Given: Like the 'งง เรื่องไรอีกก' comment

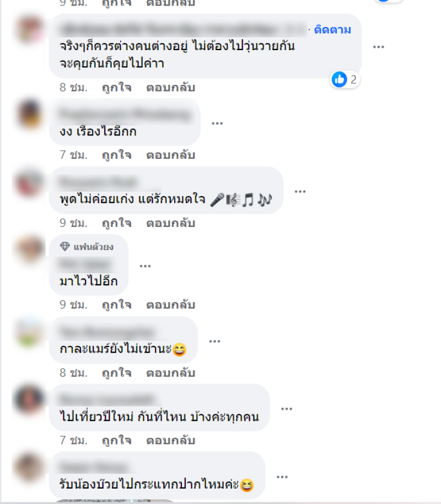Looking at the screenshot, I should click(x=116, y=155).
